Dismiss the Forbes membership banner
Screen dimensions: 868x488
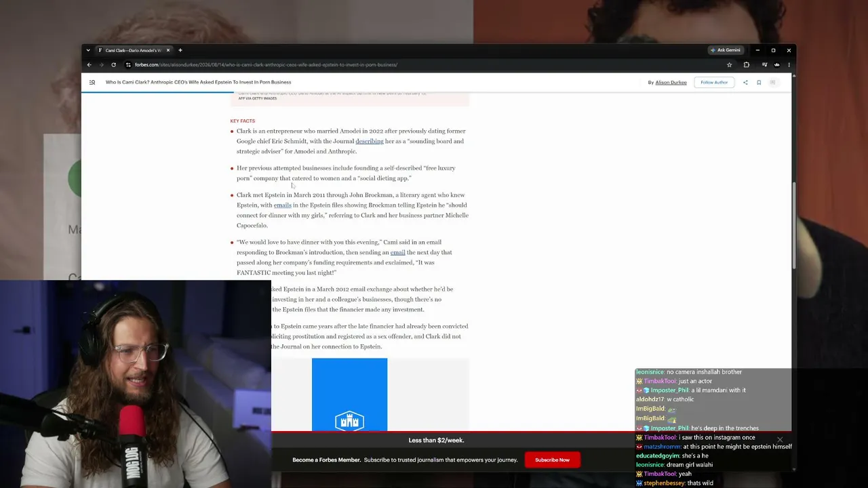780,440
